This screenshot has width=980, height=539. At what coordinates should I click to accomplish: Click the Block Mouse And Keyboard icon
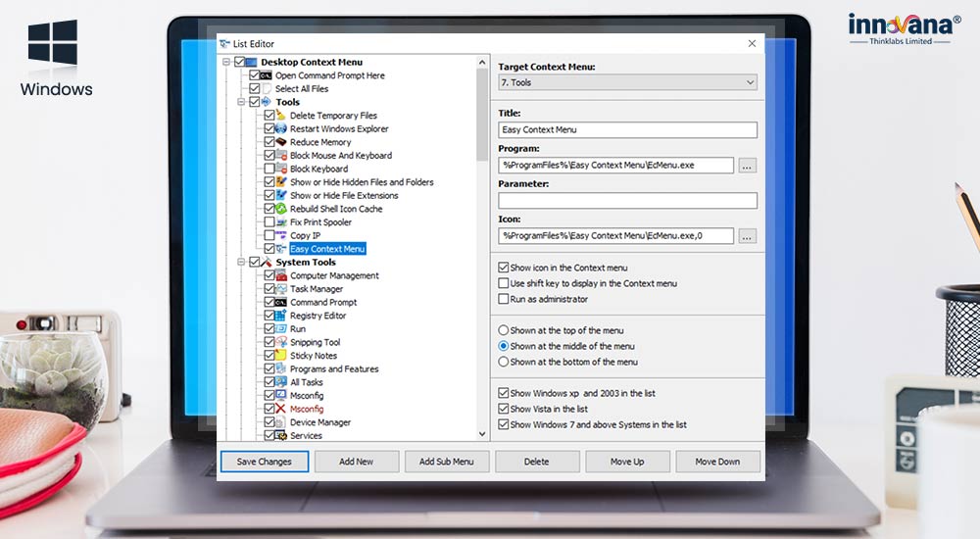pos(281,155)
